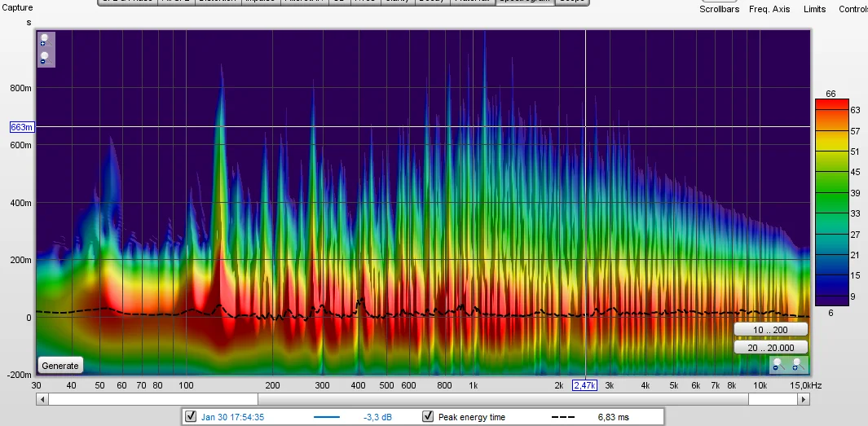Open the Limits toolbar option
This screenshot has height=426, width=868.
pyautogui.click(x=815, y=9)
